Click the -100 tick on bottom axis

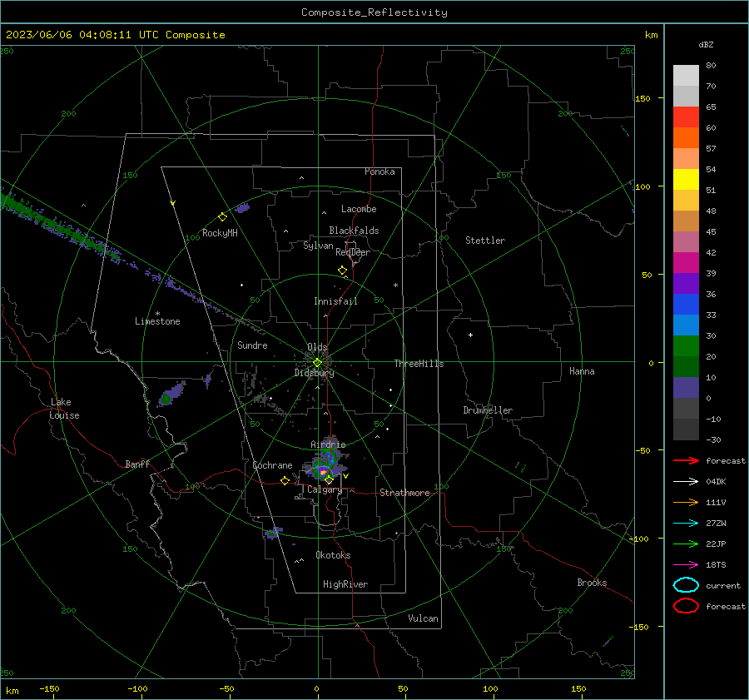137,688
